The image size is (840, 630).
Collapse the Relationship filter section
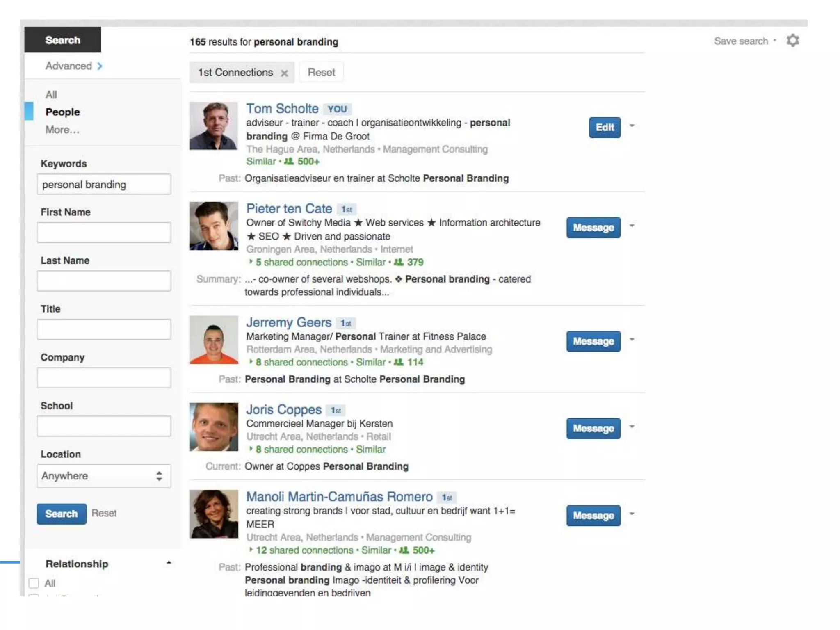point(169,563)
